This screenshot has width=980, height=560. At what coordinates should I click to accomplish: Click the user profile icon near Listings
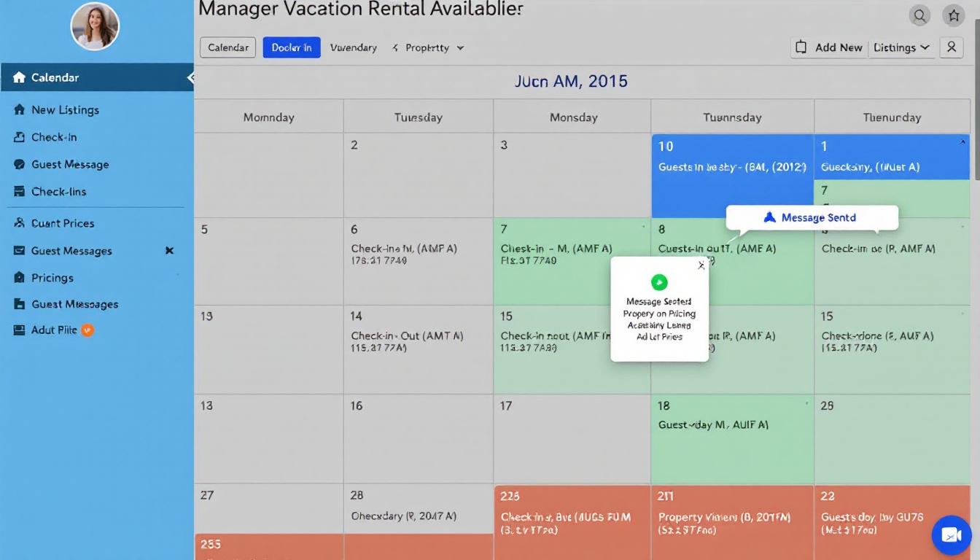coord(952,47)
